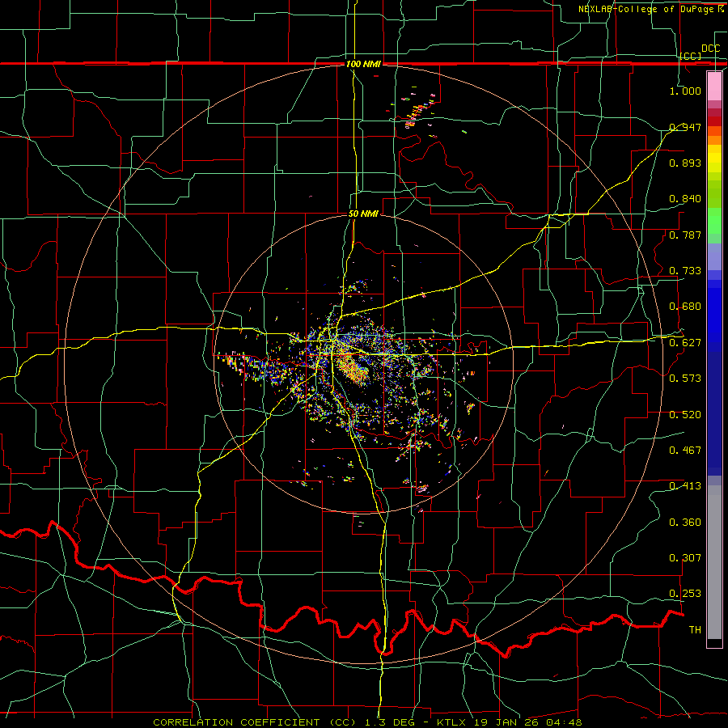Click the 0.307 legend value

[685, 557]
